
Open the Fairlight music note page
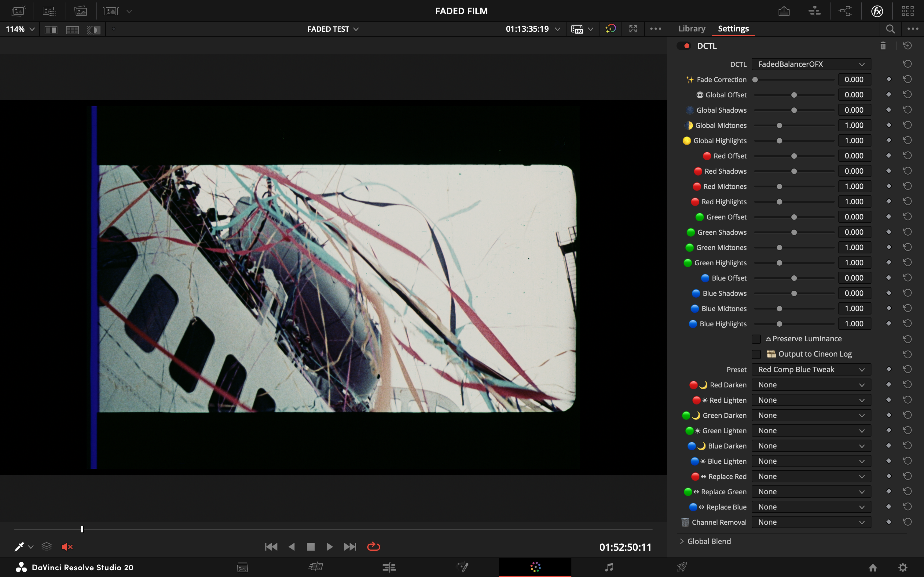[x=609, y=567]
